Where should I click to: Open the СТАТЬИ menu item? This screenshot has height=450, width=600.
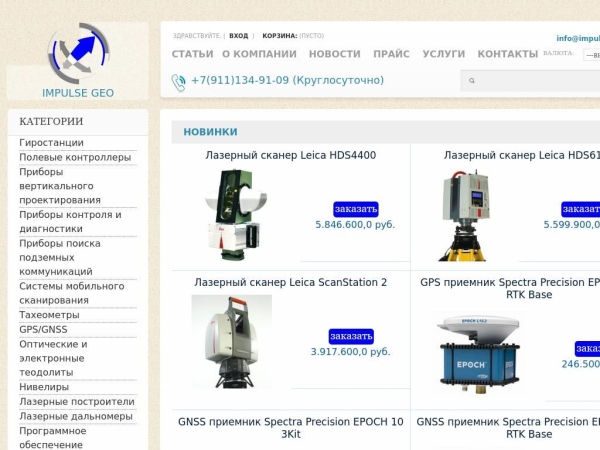tap(192, 54)
